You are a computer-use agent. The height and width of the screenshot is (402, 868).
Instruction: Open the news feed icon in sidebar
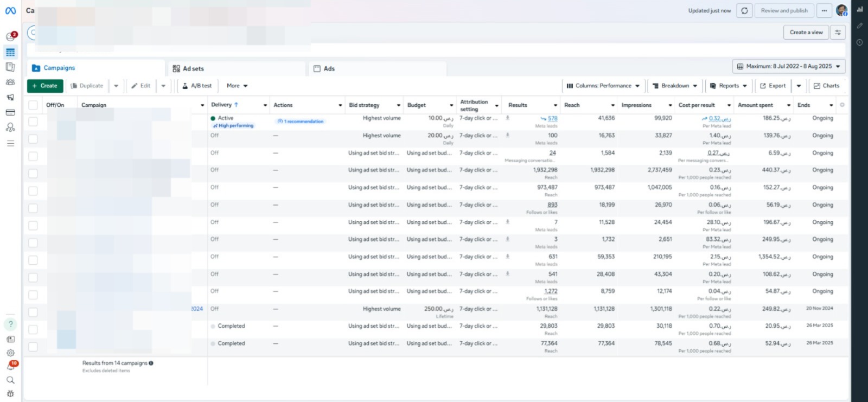coord(10,339)
